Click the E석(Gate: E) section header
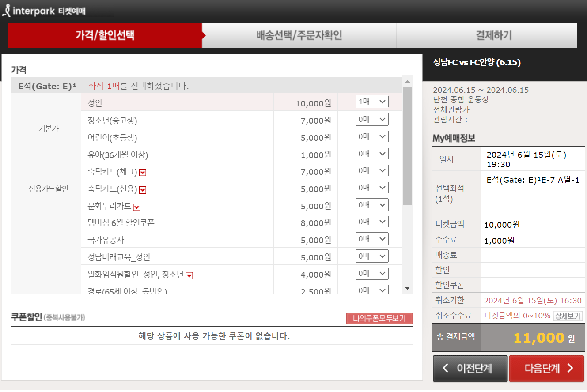The height and width of the screenshot is (392, 587). click(x=47, y=86)
